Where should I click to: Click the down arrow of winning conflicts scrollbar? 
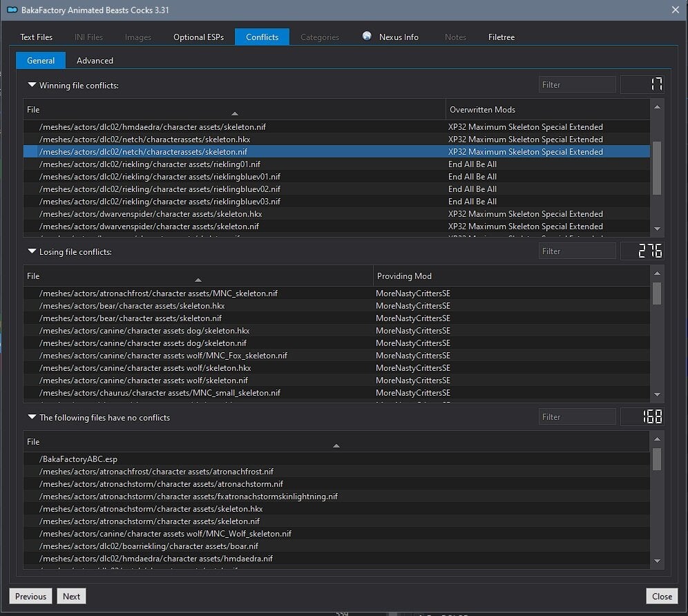(657, 229)
